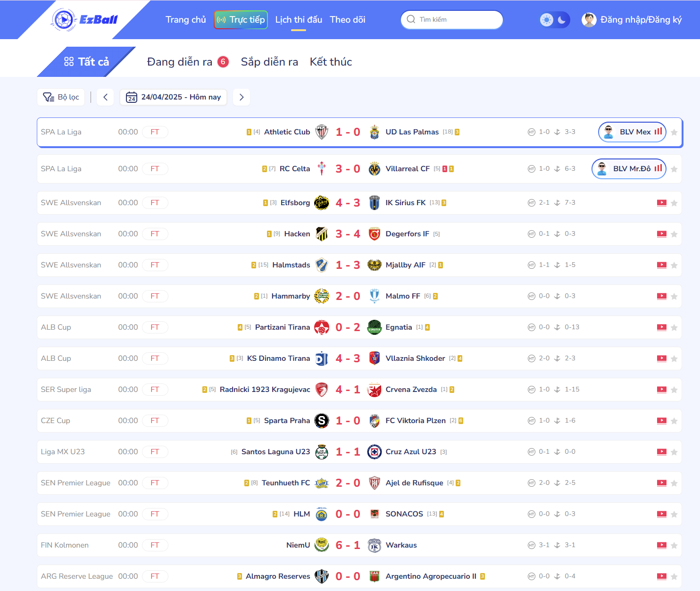Favorite the Elfsborg match star
The width and height of the screenshot is (700, 591).
pos(674,203)
